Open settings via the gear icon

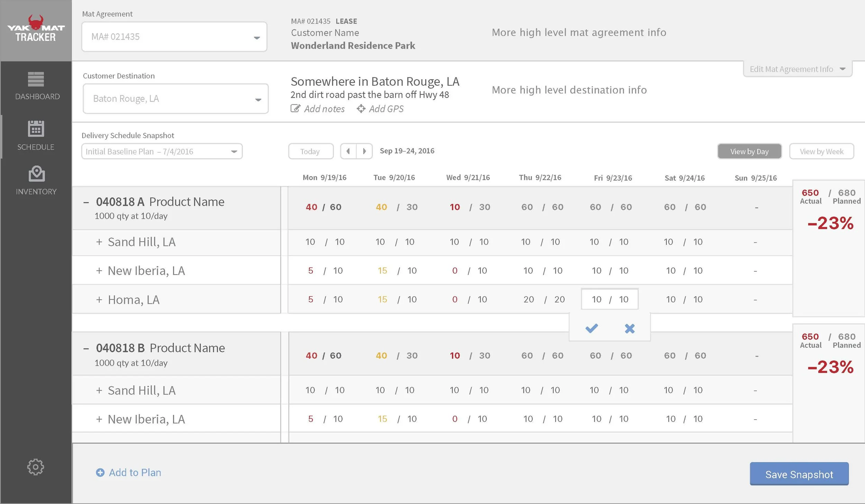click(35, 467)
